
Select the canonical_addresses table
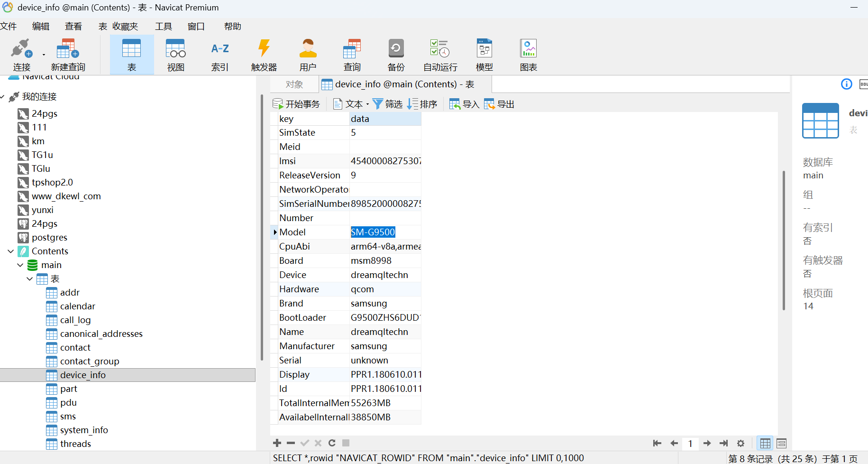coord(101,334)
